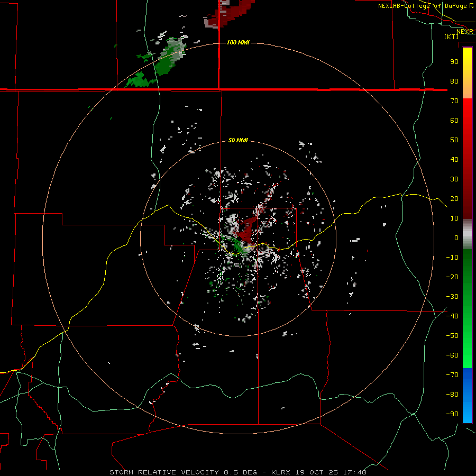Click the 10 value on the velocity scale
This screenshot has width=476, height=476.
(454, 218)
